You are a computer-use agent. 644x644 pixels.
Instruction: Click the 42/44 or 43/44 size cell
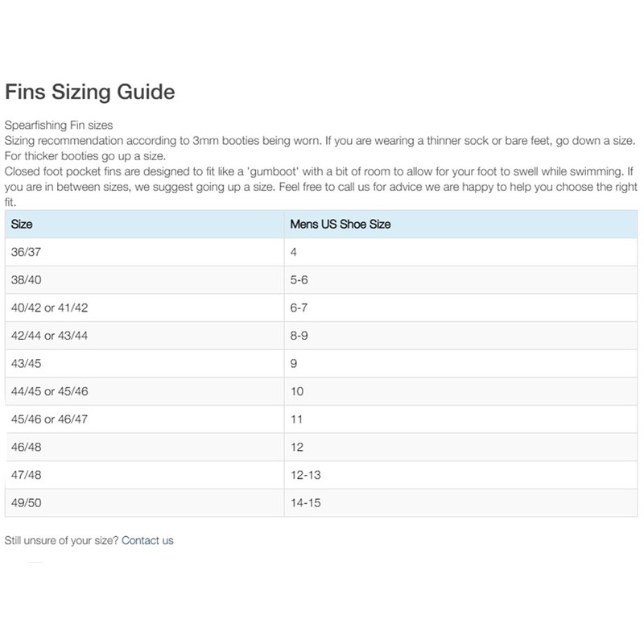point(50,336)
